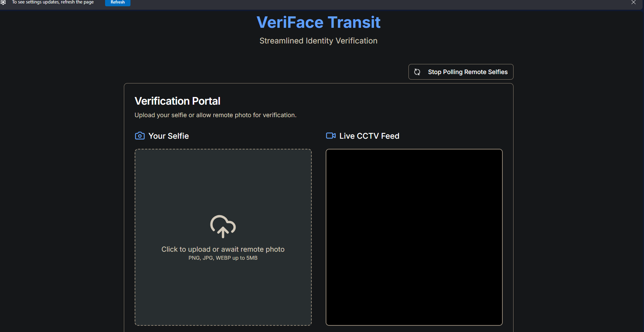Screen dimensions: 644x332
Task: Click the Streamlined Identity Verification subtitle
Action: coord(318,41)
